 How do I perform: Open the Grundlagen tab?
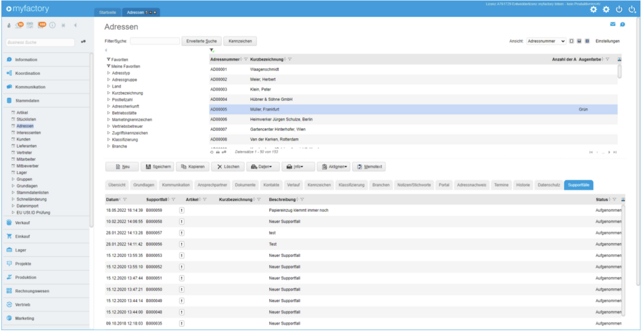(x=144, y=185)
